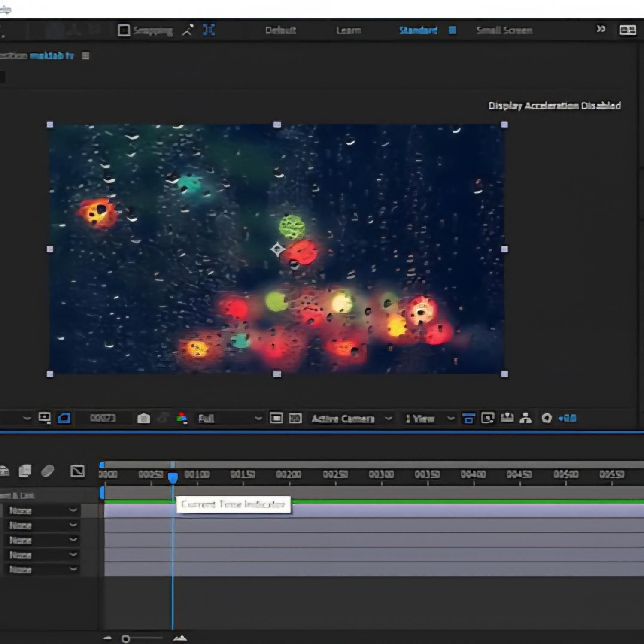Click the current time field in viewer footer
644x644 pixels.
pyautogui.click(x=103, y=418)
